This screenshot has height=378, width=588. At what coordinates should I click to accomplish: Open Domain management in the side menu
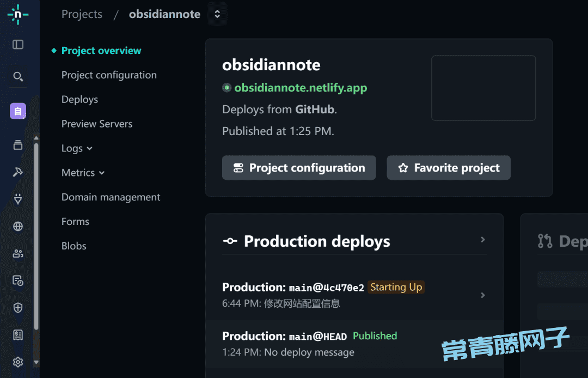(111, 197)
